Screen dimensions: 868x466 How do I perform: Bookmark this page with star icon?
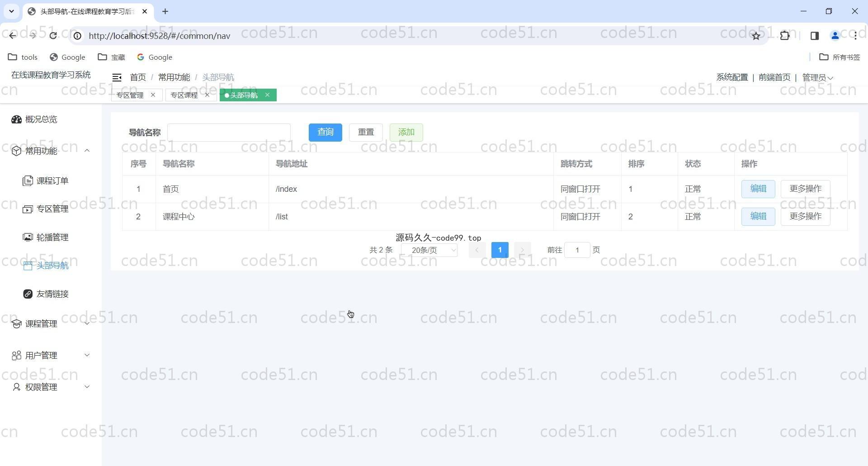pos(756,36)
